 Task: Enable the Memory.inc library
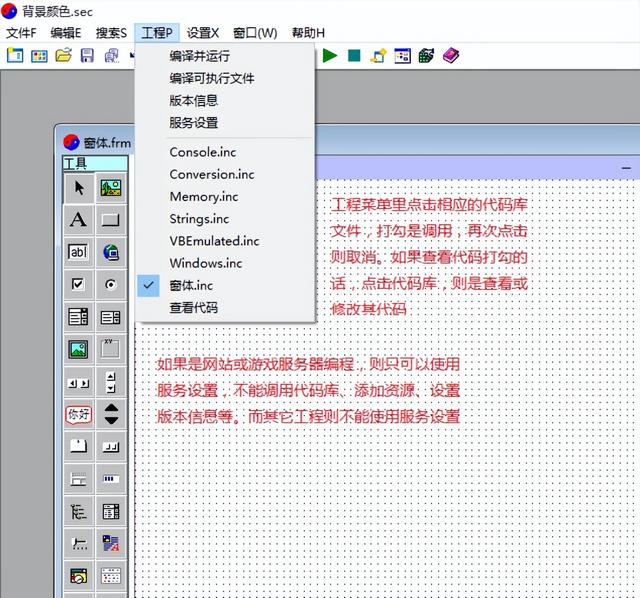225,197
